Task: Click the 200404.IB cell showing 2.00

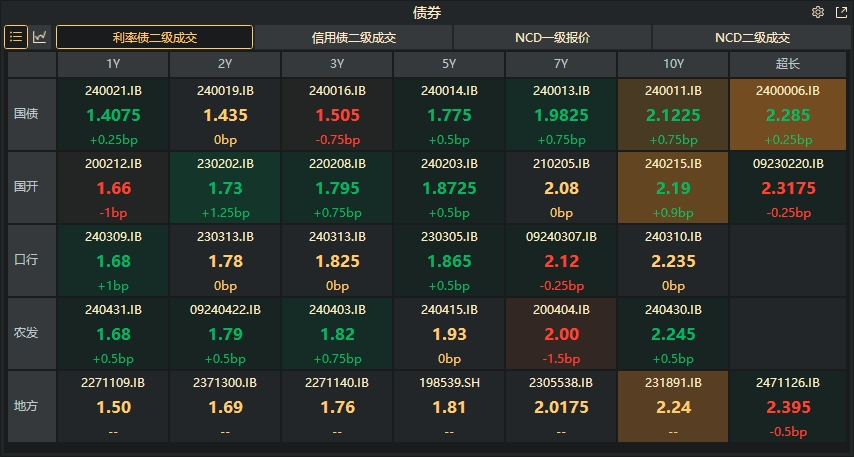Action: (x=561, y=332)
